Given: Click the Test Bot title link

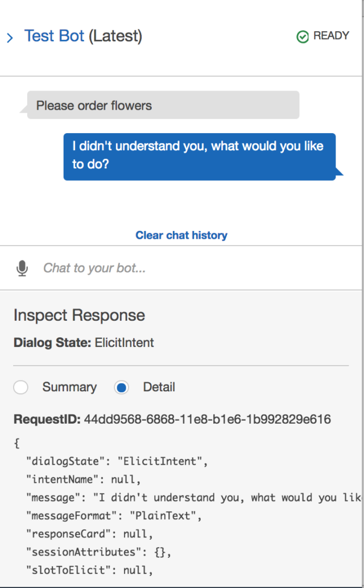Looking at the screenshot, I should coord(54,36).
